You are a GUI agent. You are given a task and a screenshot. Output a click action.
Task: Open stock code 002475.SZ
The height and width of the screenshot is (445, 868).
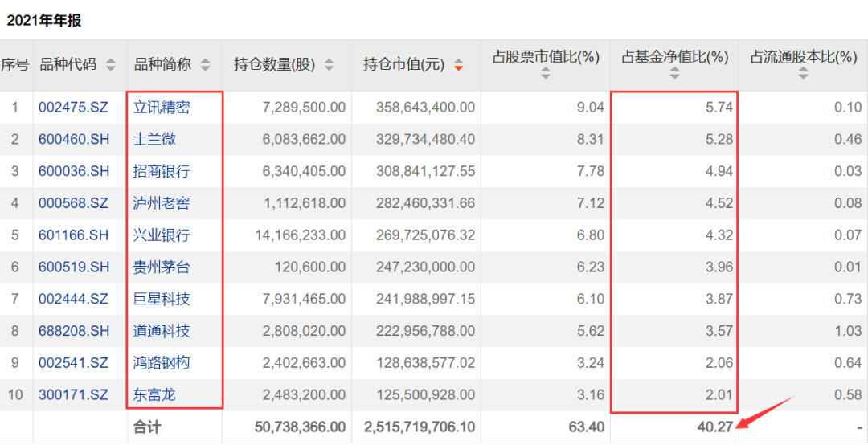tap(73, 108)
